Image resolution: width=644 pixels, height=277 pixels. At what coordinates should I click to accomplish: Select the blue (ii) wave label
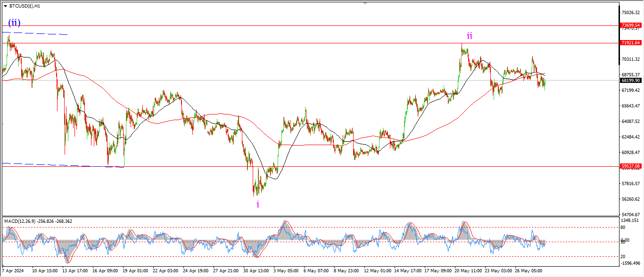(14, 23)
